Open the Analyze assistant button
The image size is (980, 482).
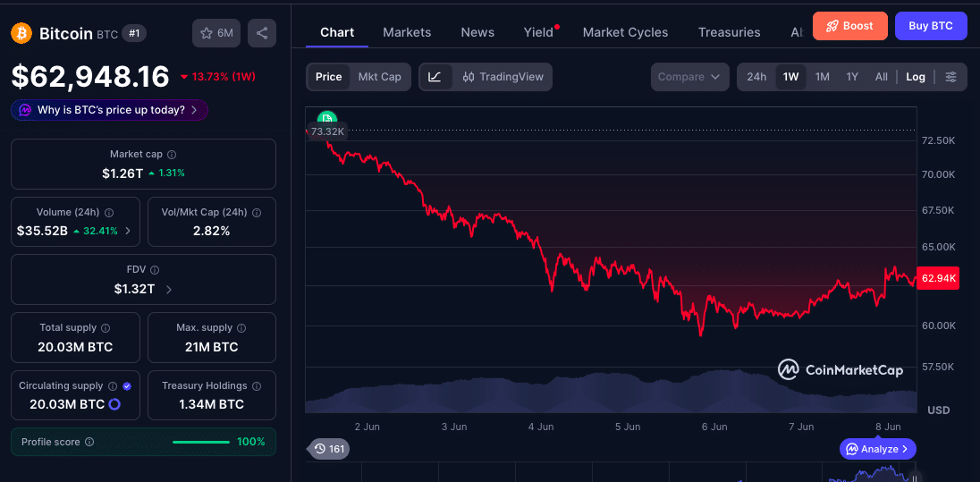coord(877,449)
